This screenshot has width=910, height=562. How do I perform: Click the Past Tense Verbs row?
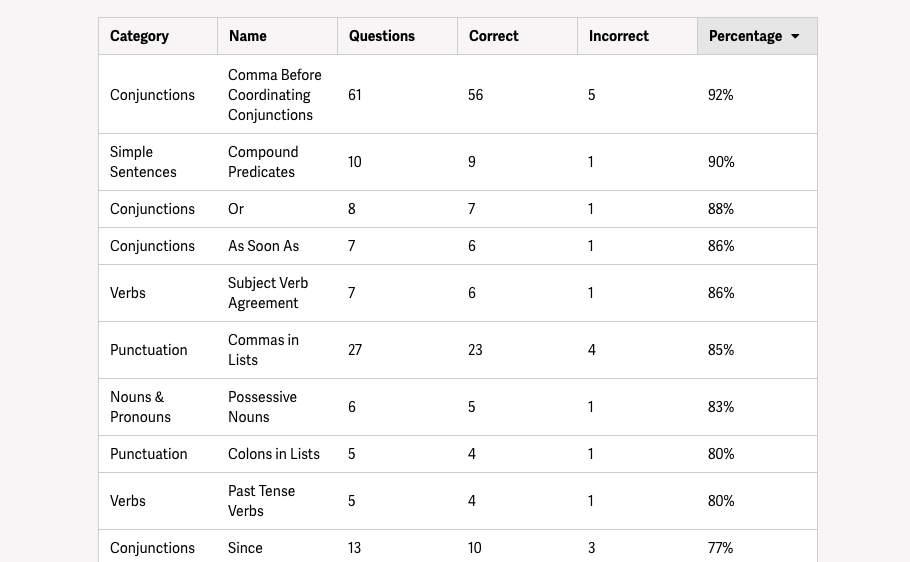[458, 501]
